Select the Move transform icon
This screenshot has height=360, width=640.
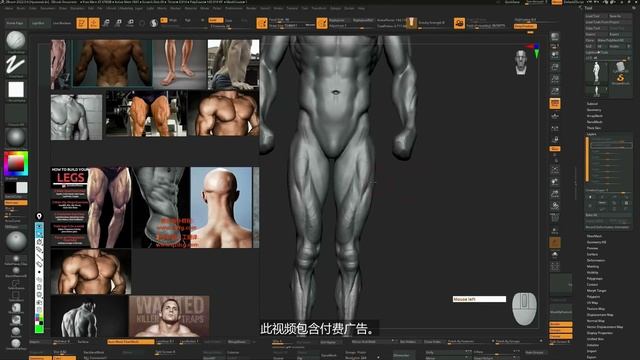[x=106, y=23]
